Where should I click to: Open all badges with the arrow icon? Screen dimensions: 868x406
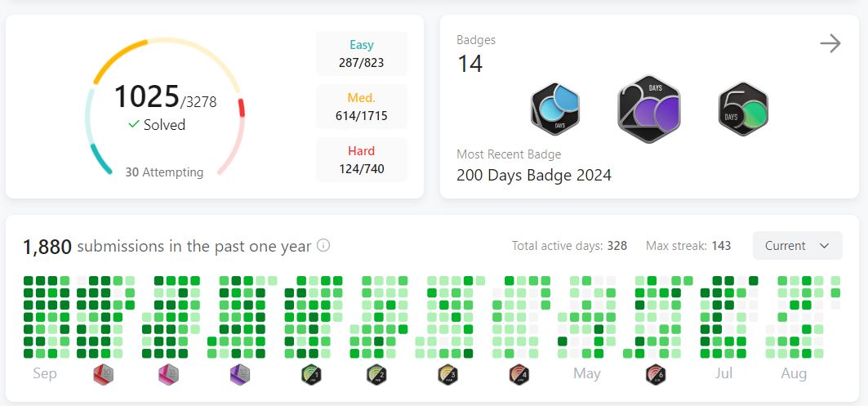tap(830, 44)
